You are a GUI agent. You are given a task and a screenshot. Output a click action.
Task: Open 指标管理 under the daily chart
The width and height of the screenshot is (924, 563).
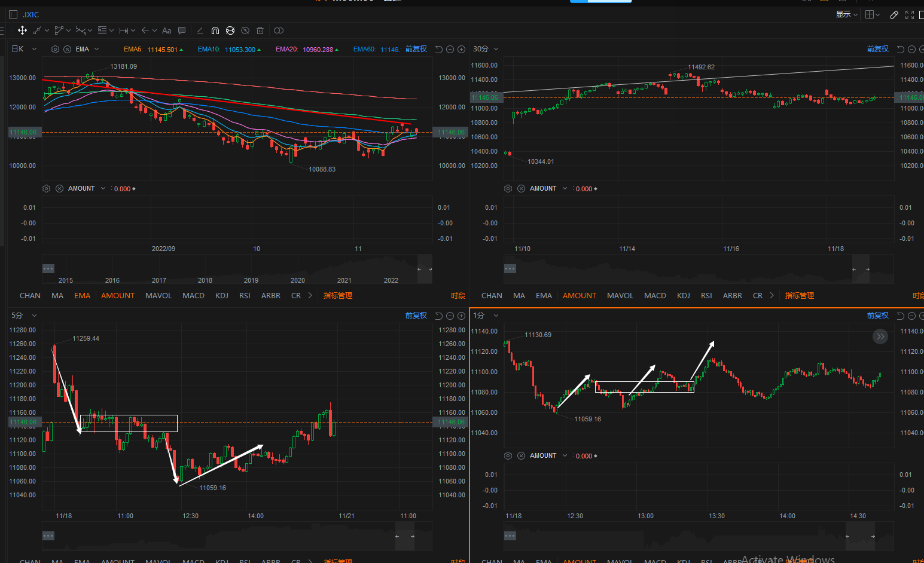pos(338,295)
